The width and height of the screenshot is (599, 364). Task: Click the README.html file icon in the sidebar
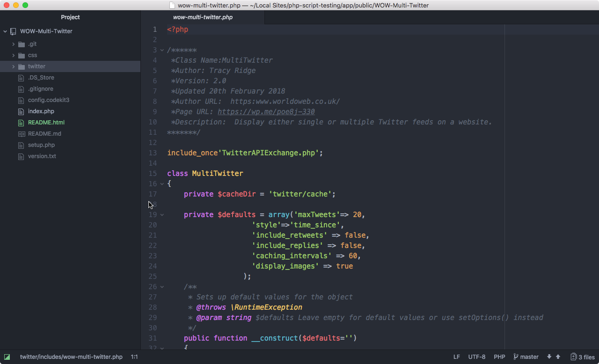tap(21, 122)
